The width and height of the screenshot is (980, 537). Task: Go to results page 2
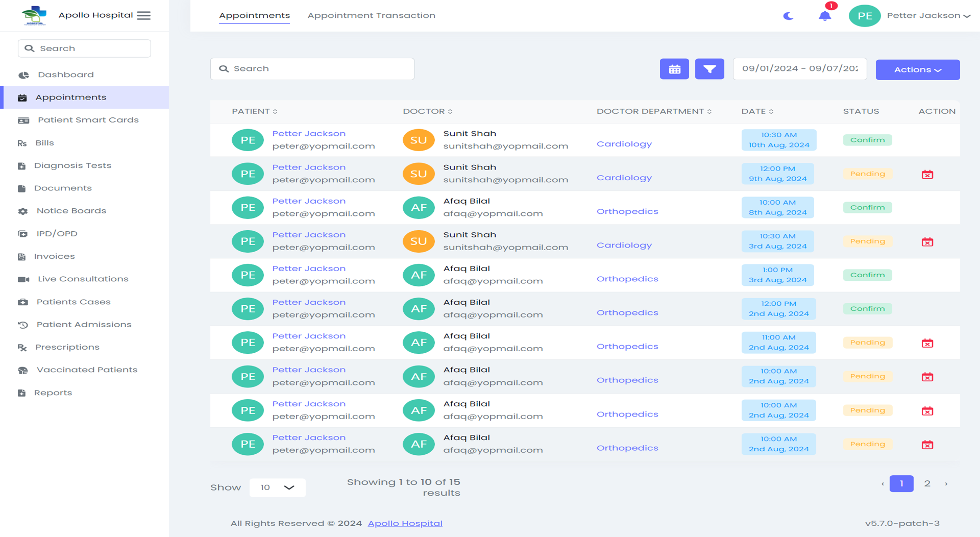pos(927,483)
